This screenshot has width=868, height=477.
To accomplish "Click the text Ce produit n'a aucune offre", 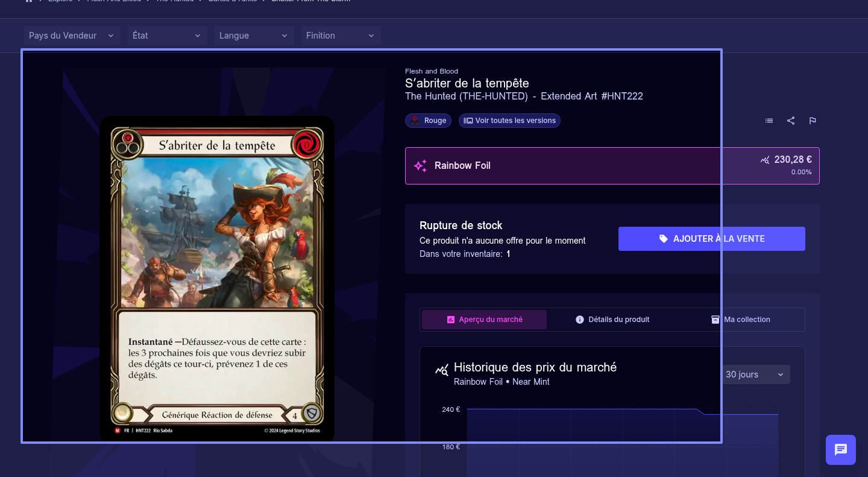I will click(503, 241).
